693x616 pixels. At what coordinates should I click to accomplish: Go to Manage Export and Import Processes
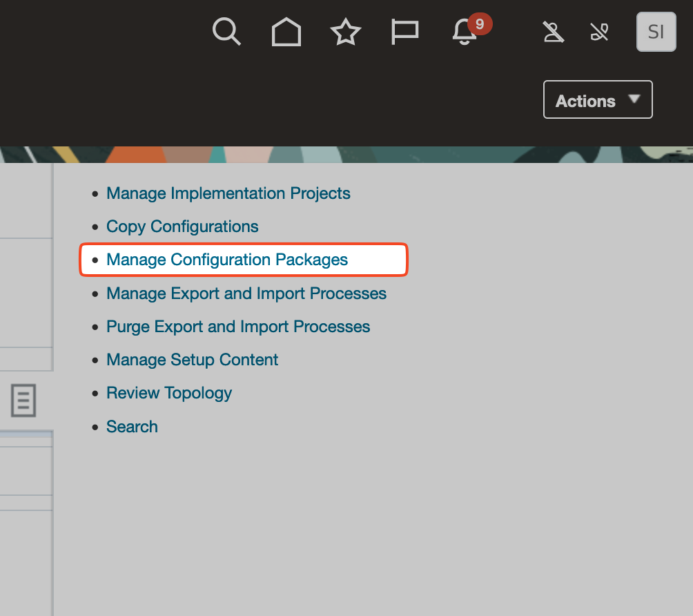point(246,293)
